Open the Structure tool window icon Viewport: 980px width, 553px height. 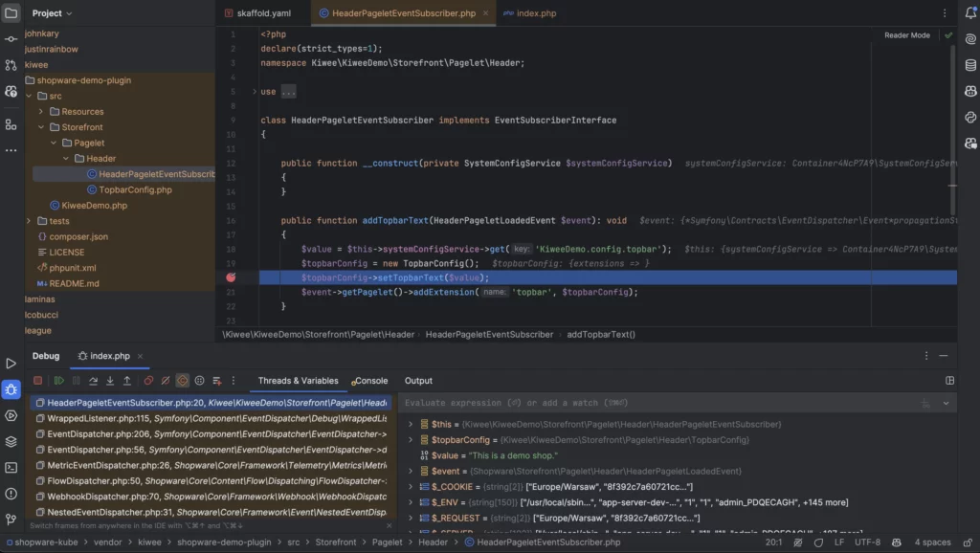11,124
